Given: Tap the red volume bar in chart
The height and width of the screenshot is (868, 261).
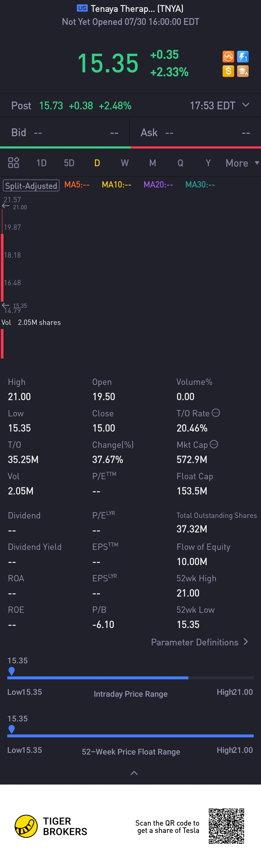Looking at the screenshot, I should pyautogui.click(x=2, y=343).
